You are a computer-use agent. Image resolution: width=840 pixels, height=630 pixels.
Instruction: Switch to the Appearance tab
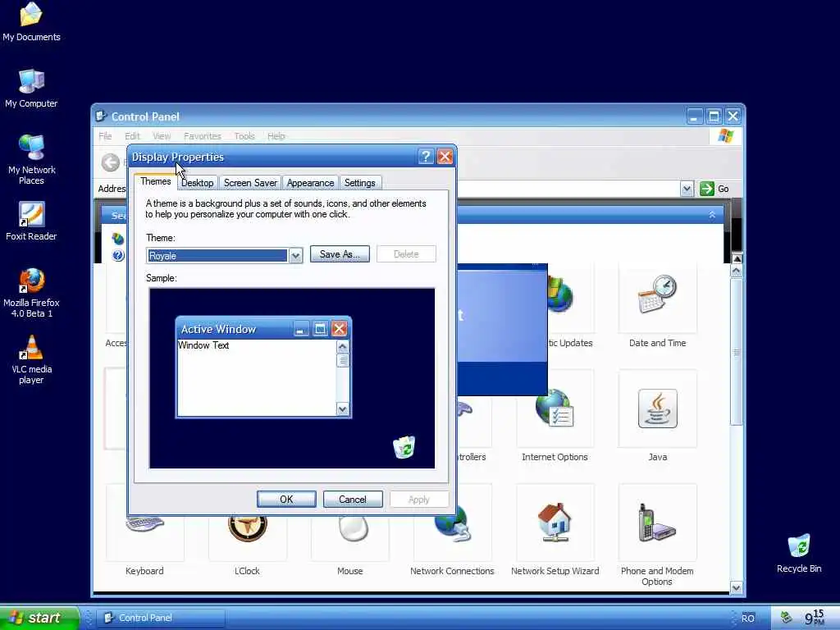[x=310, y=183]
